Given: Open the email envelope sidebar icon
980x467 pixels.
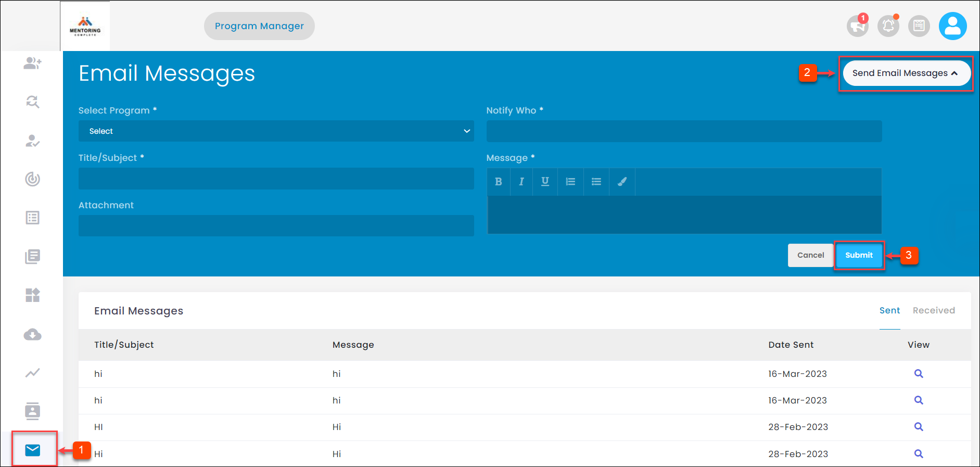Looking at the screenshot, I should click(x=32, y=450).
